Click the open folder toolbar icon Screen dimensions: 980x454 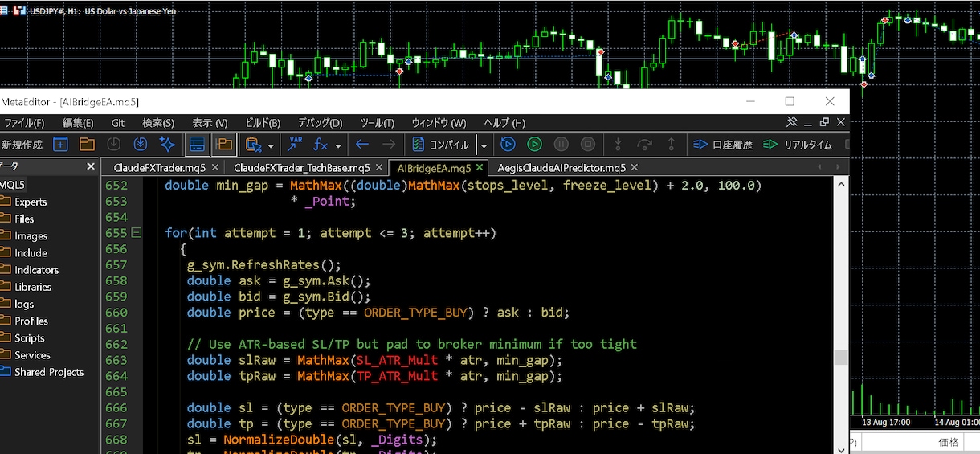(87, 145)
